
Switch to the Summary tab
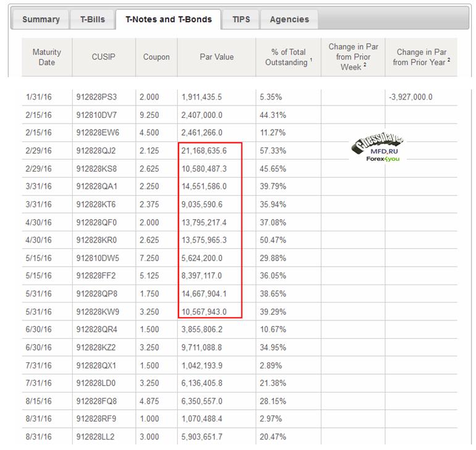click(41, 19)
